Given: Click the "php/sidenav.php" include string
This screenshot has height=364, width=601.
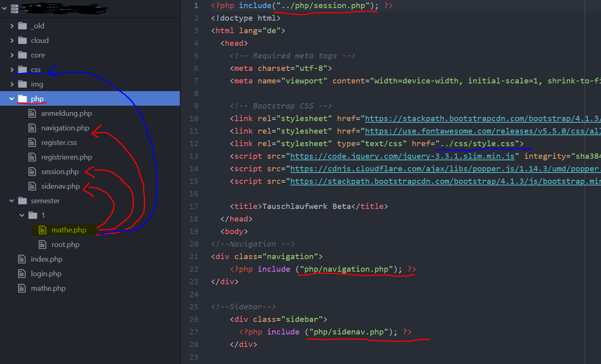Looking at the screenshot, I should tap(349, 332).
